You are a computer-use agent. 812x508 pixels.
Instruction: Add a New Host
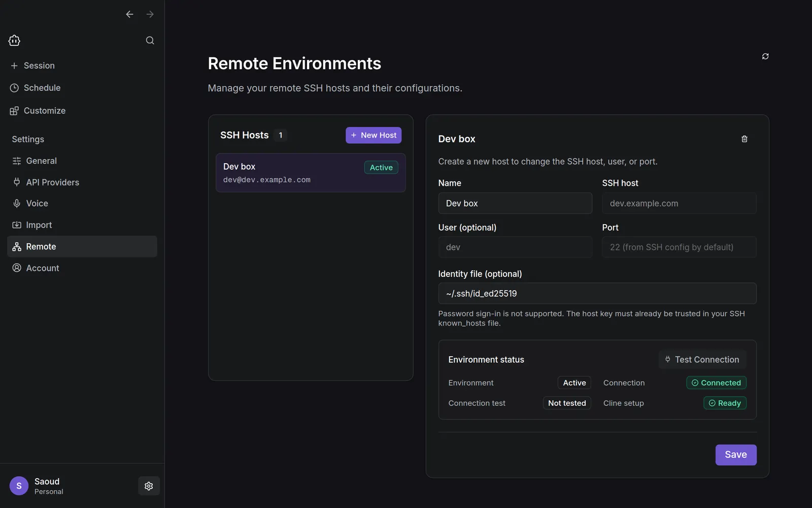pos(374,135)
